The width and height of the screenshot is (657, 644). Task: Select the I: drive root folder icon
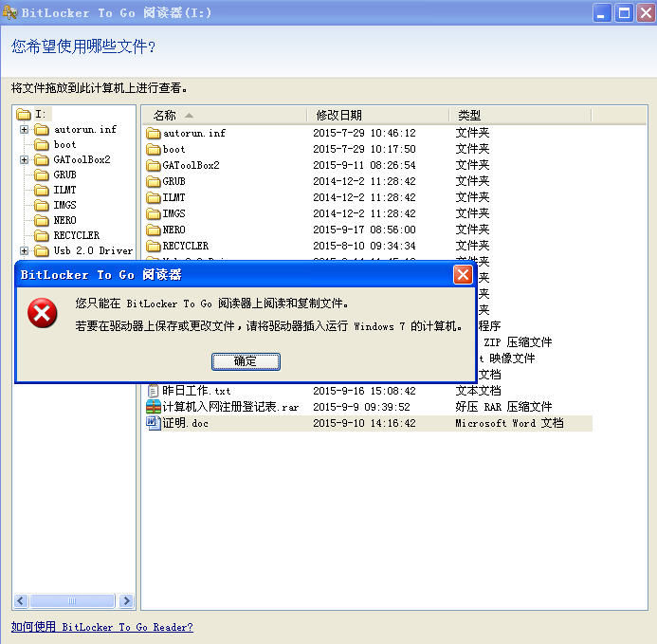[24, 114]
